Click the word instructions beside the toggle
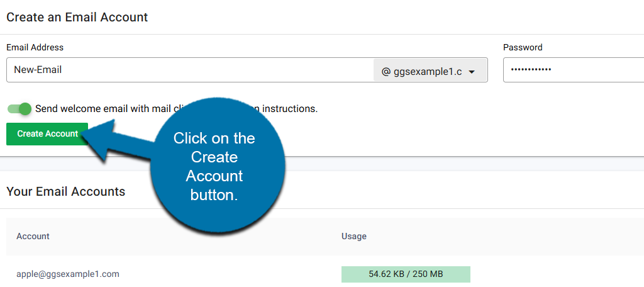The image size is (644, 287). pos(289,108)
